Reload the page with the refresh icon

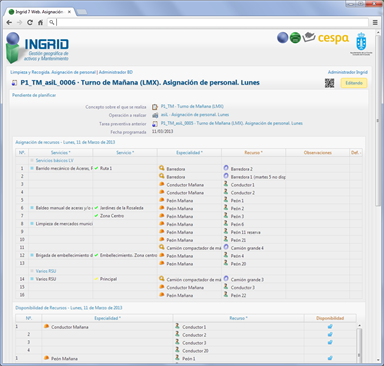(30, 22)
